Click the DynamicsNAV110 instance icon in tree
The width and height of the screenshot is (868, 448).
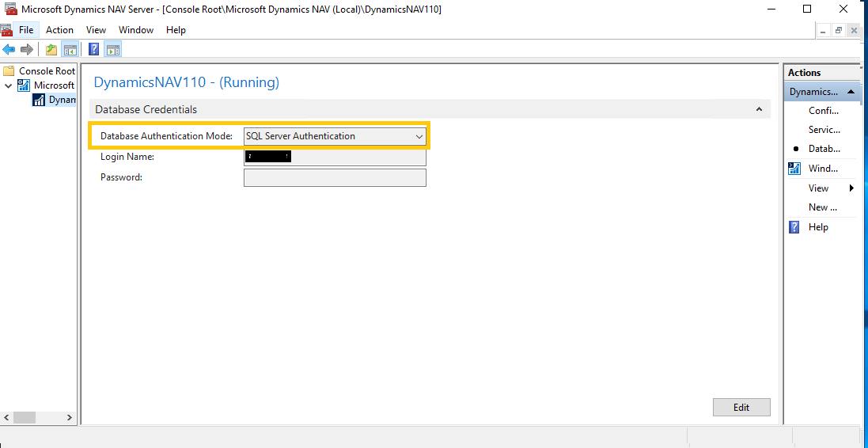click(39, 100)
